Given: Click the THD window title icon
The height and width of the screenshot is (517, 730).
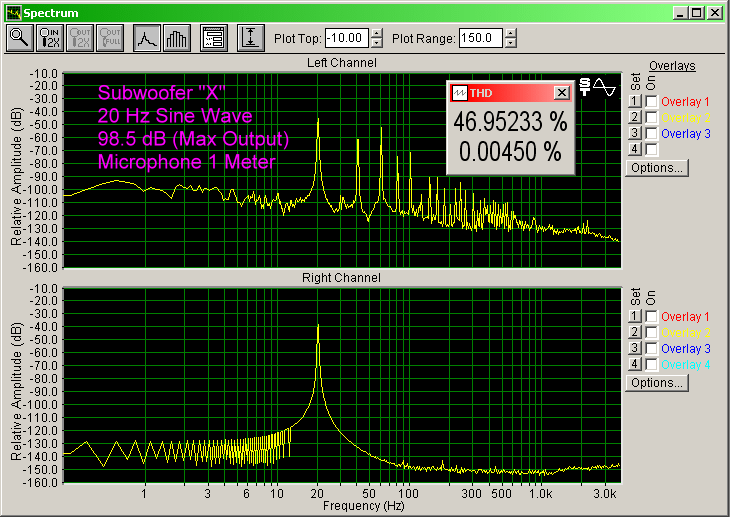Looking at the screenshot, I should pos(459,92).
